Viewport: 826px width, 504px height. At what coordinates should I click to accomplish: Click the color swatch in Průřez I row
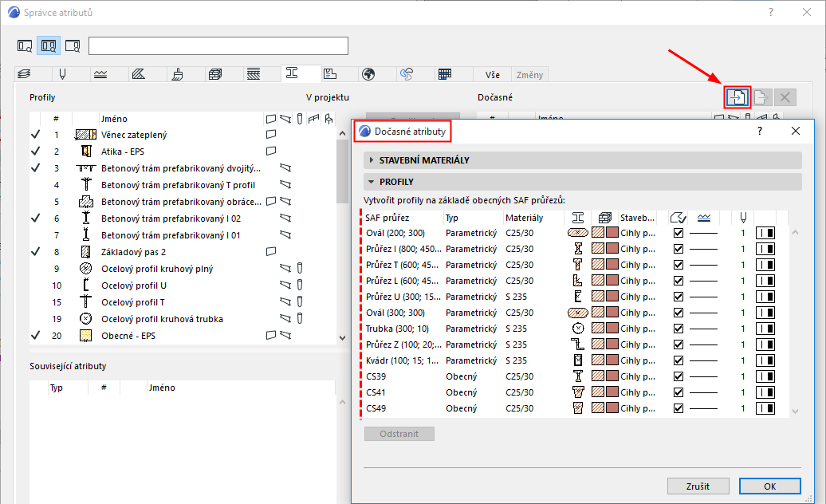click(612, 249)
